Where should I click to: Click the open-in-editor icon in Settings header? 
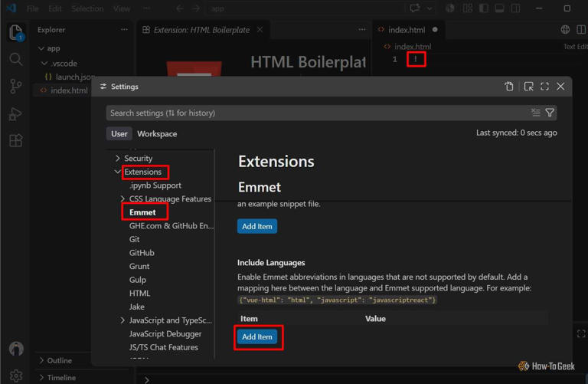click(x=528, y=87)
